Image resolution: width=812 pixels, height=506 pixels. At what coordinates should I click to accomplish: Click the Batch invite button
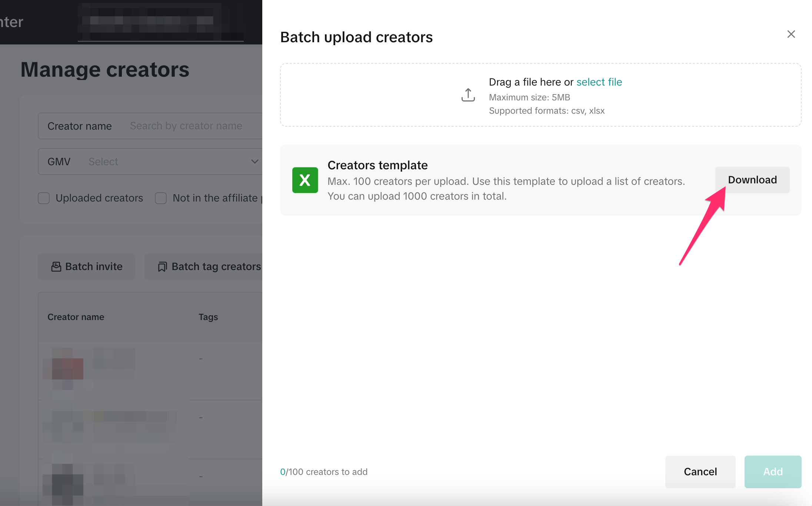point(87,267)
